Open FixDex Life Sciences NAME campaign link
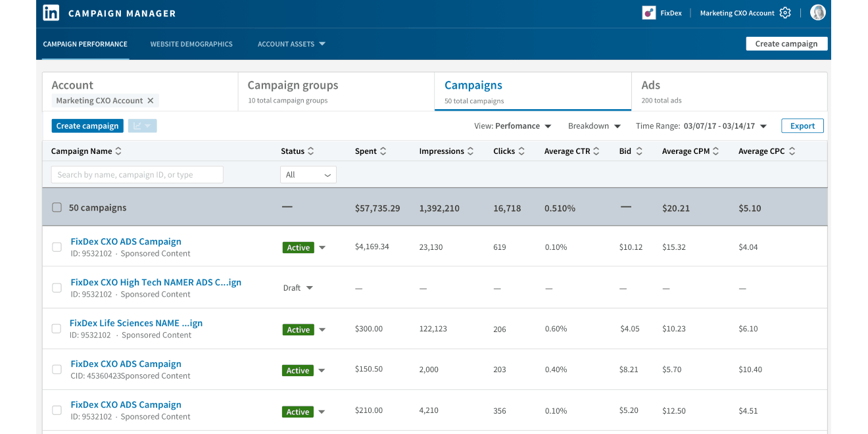This screenshot has height=434, width=868. tap(136, 323)
